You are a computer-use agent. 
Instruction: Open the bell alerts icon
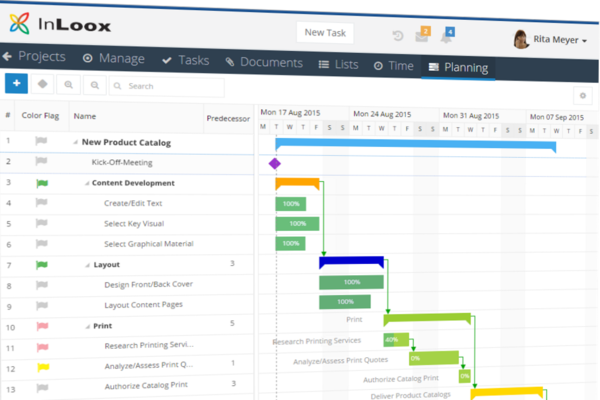tap(447, 36)
